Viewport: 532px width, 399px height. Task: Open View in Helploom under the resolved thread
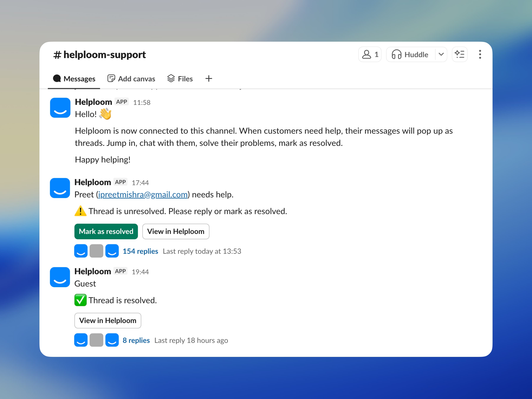[108, 320]
